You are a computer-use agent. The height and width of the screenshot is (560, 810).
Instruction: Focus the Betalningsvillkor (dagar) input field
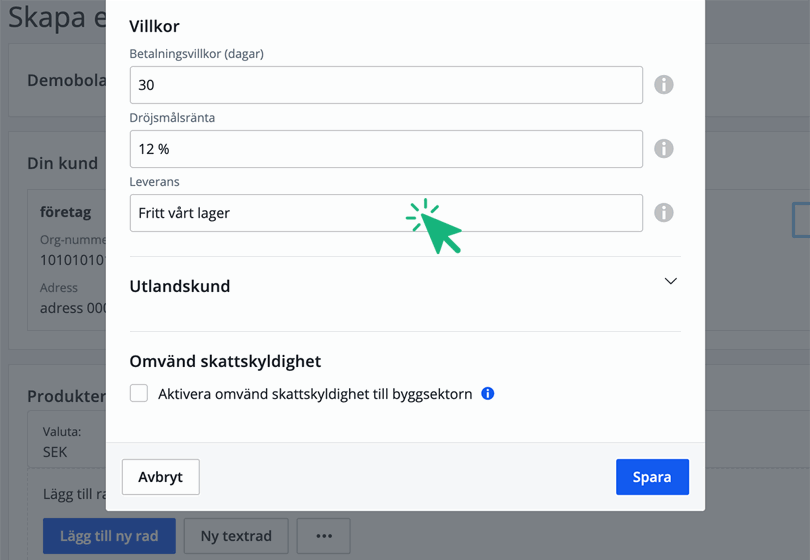coord(386,85)
